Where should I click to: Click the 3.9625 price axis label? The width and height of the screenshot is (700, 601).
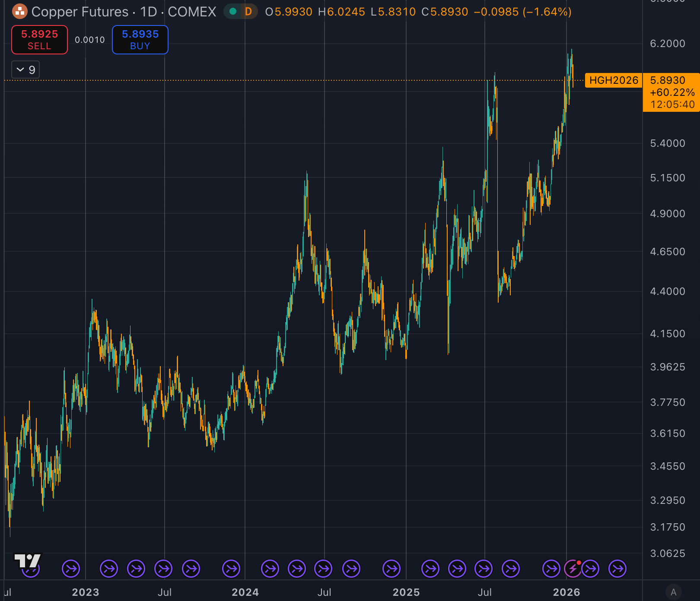[668, 367]
